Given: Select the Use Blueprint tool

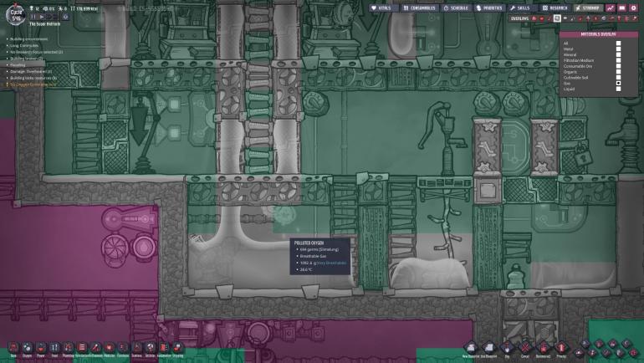Looking at the screenshot, I should [x=488, y=347].
